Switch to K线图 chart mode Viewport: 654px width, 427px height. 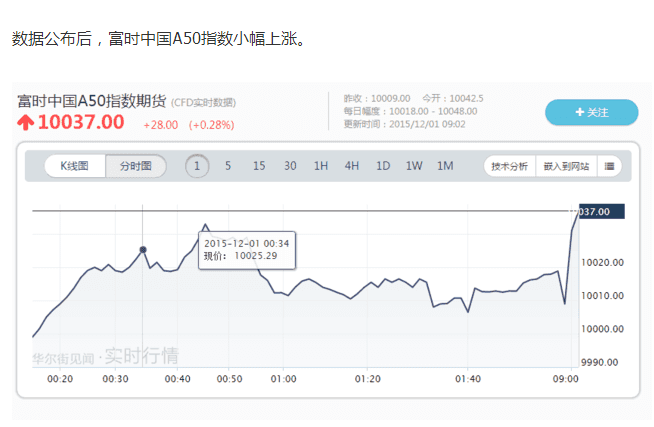75,166
